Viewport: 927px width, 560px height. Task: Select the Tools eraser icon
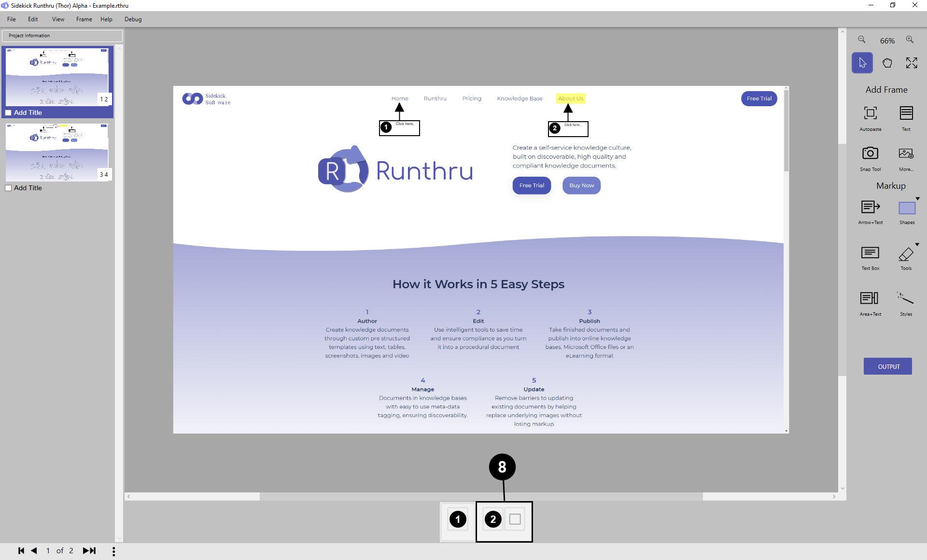(x=906, y=253)
